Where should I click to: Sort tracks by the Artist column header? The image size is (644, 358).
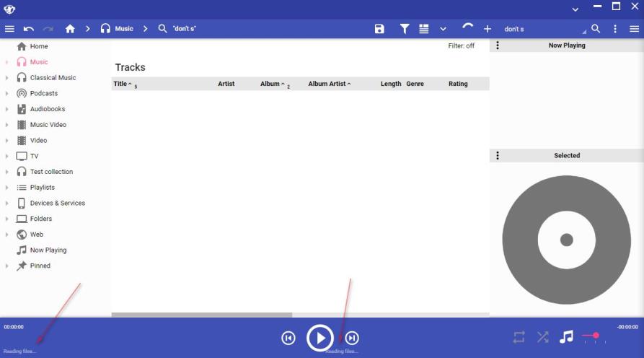(x=226, y=84)
